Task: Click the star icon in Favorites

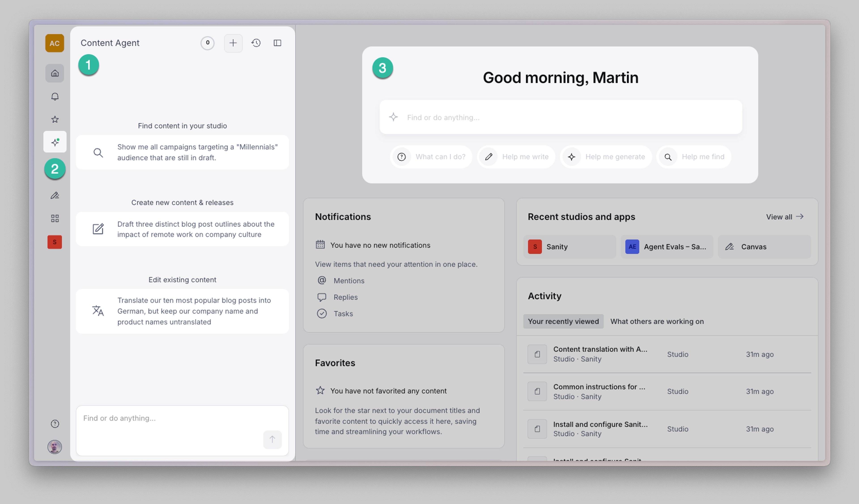Action: click(320, 391)
